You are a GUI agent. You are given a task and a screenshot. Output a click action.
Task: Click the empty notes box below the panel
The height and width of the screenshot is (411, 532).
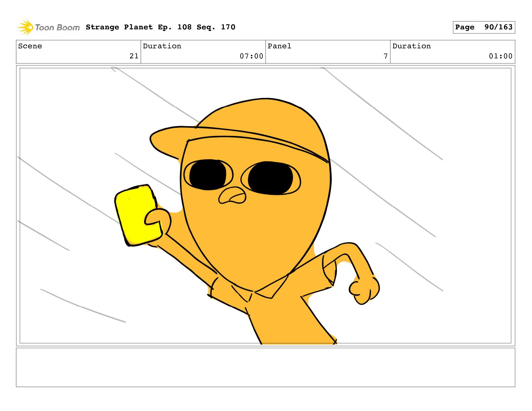265,367
